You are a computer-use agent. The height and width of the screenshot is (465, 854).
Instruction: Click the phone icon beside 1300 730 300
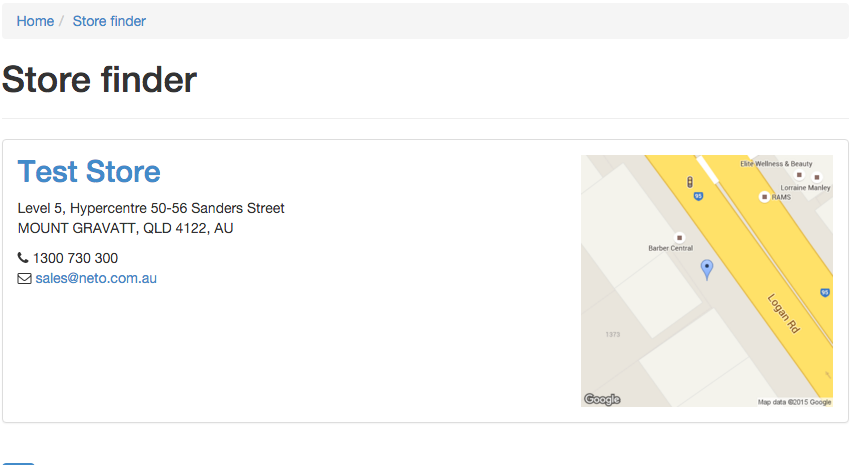(x=24, y=258)
